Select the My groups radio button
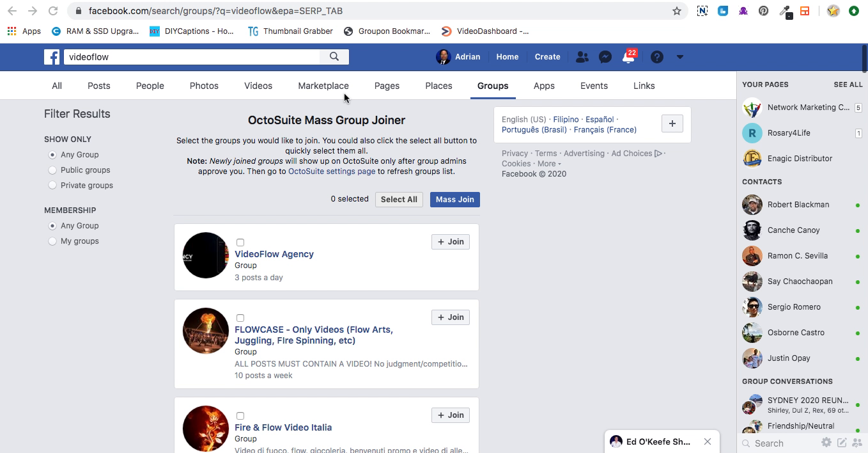 pos(52,241)
